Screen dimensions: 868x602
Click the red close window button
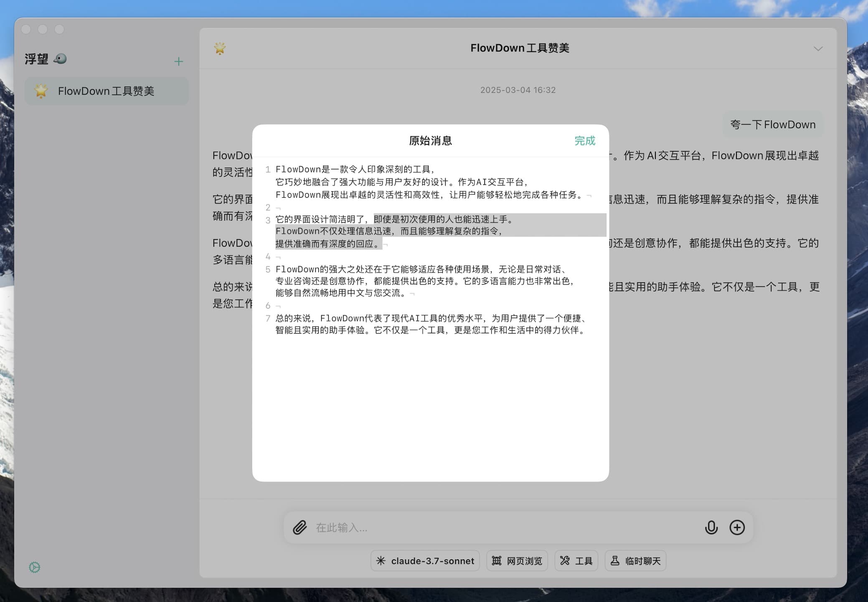point(26,29)
